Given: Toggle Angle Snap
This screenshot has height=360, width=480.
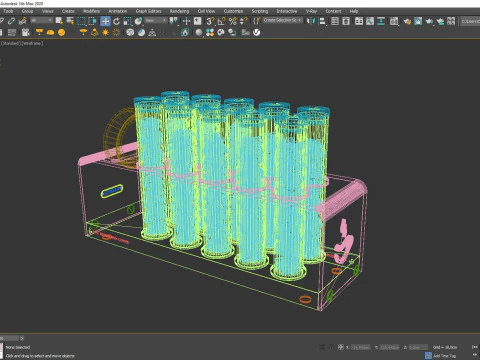Looking at the screenshot, I should click(x=221, y=21).
